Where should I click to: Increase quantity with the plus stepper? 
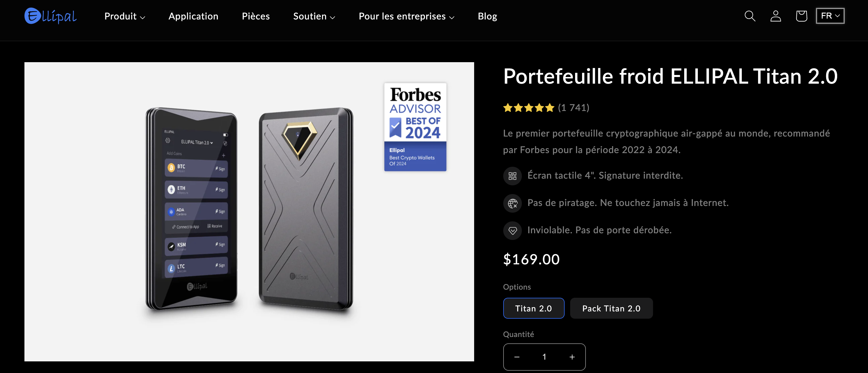point(572,357)
